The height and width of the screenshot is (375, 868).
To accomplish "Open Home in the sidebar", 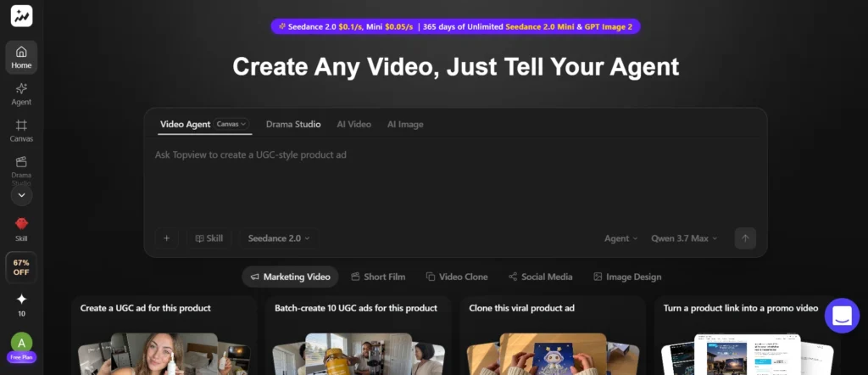I will [x=21, y=58].
